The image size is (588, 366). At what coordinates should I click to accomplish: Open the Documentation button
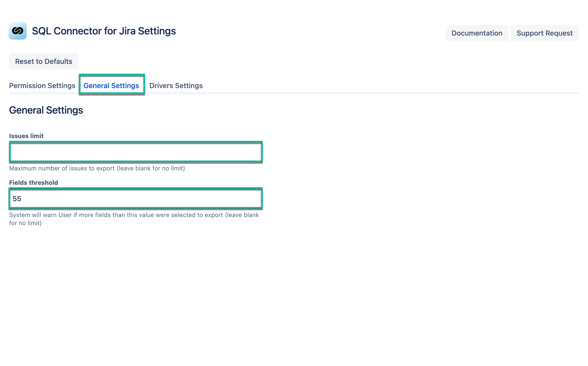click(x=477, y=33)
